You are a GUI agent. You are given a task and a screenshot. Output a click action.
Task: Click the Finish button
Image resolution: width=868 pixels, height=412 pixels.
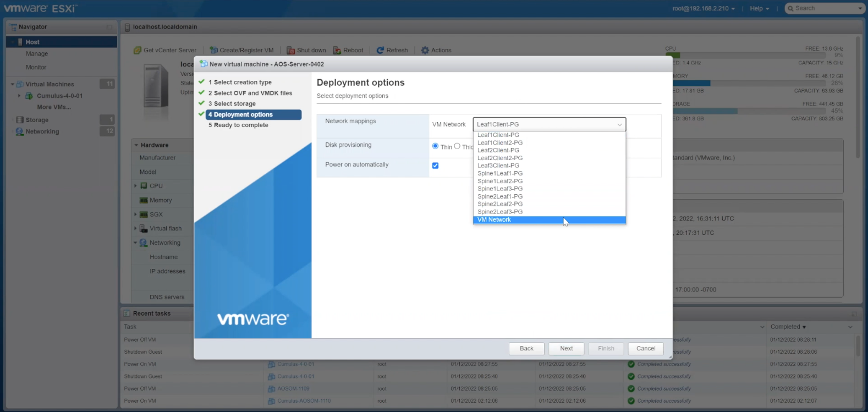[606, 349]
